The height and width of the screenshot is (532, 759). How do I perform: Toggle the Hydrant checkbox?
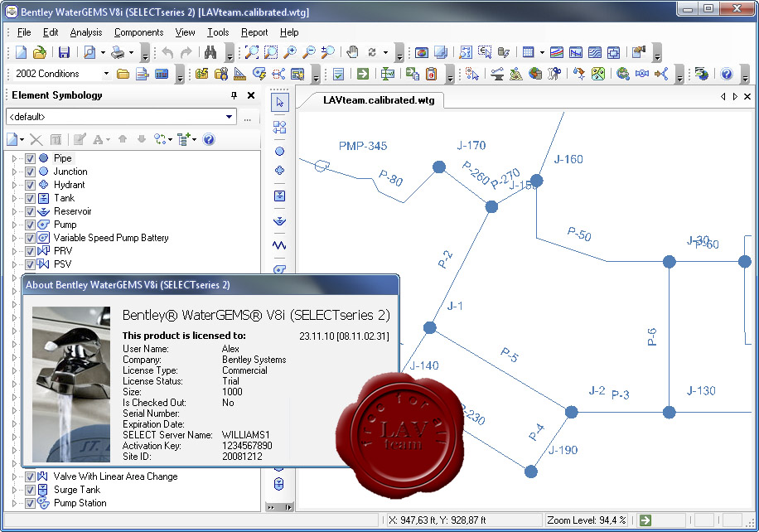[30, 185]
